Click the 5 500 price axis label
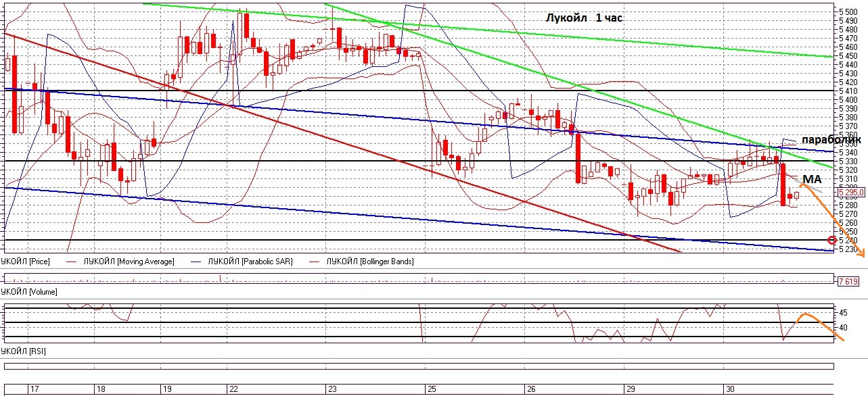 coord(849,11)
